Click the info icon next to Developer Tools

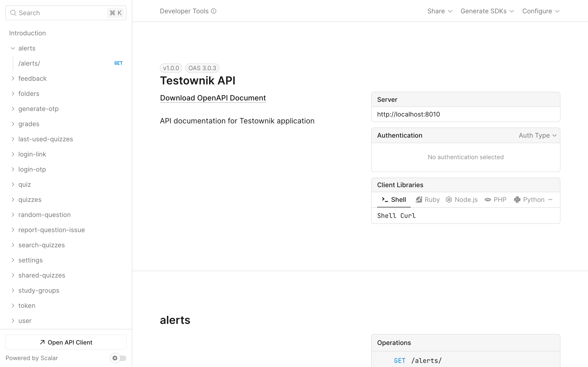214,11
